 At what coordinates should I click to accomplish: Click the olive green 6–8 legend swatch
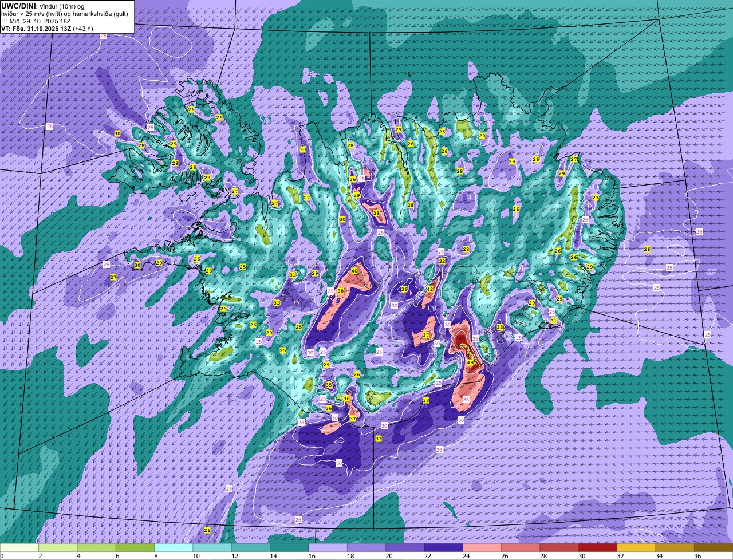tap(136, 548)
